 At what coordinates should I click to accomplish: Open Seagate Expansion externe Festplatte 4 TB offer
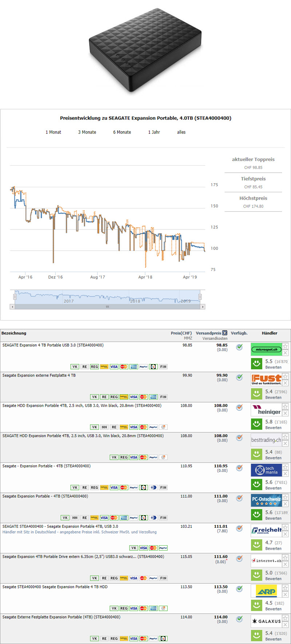pos(39,376)
